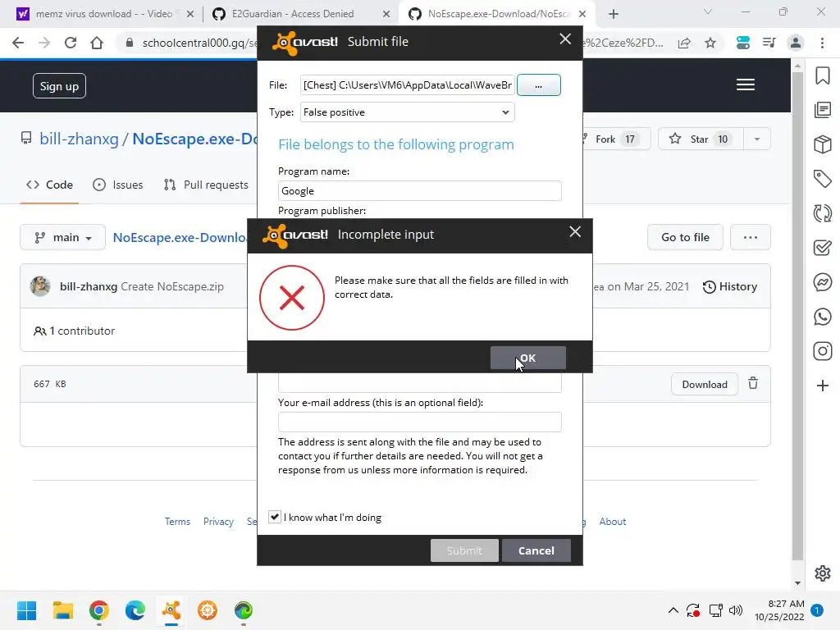Click the e-mail address input field
The image size is (840, 630).
click(419, 422)
